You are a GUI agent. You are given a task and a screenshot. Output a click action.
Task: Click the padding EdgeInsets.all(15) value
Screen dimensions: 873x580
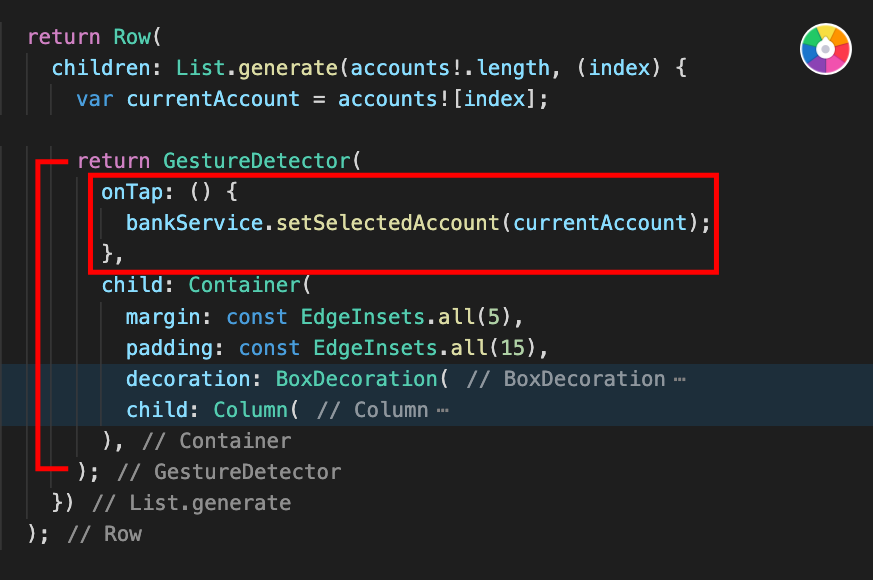tap(424, 348)
